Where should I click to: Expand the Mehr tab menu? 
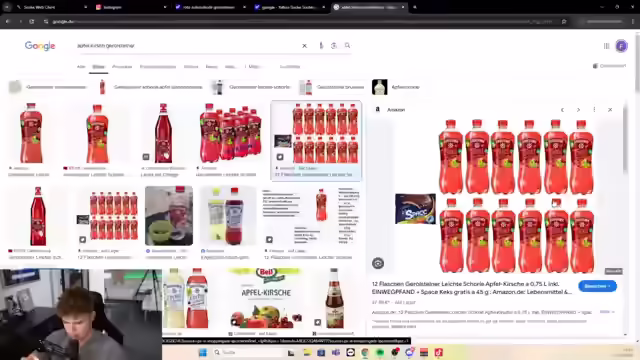[x=253, y=66]
